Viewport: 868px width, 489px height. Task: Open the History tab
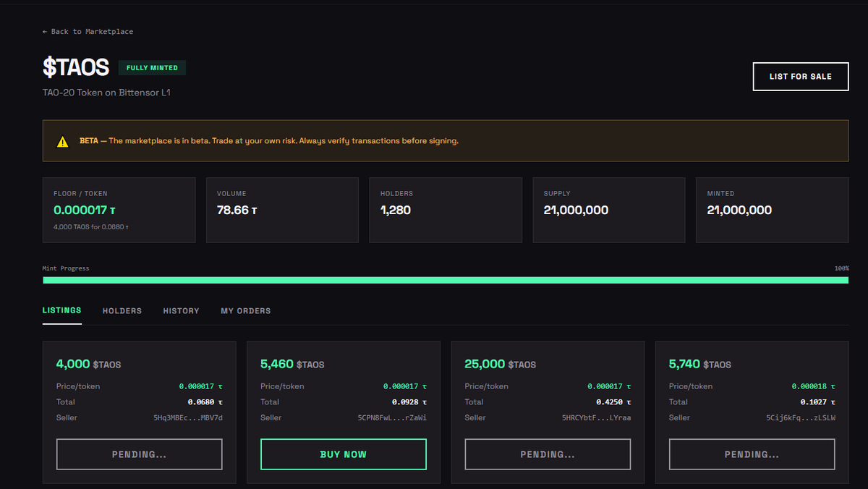pyautogui.click(x=181, y=311)
